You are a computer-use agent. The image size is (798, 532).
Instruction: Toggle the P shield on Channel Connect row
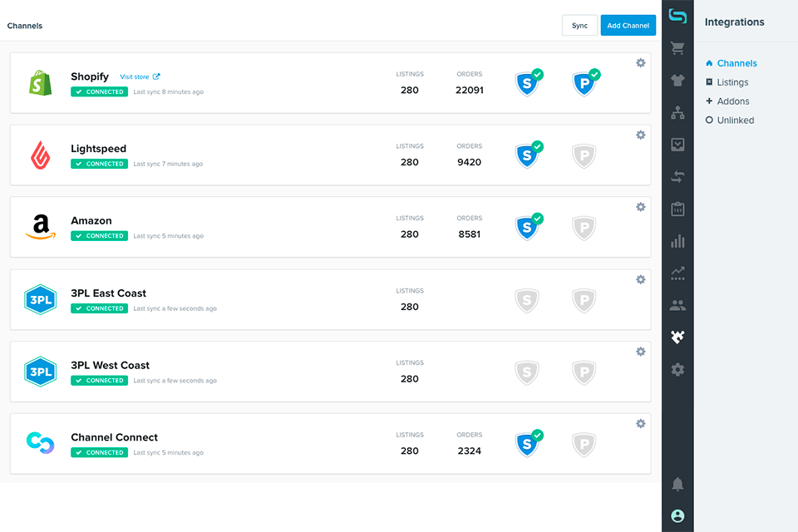tap(584, 443)
